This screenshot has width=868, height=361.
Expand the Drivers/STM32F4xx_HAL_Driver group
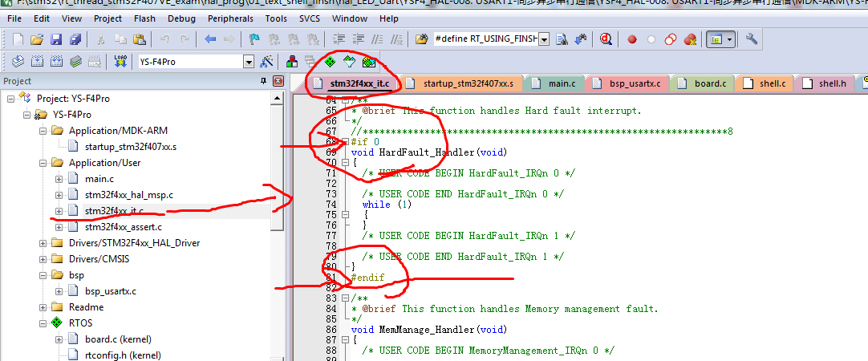(43, 243)
